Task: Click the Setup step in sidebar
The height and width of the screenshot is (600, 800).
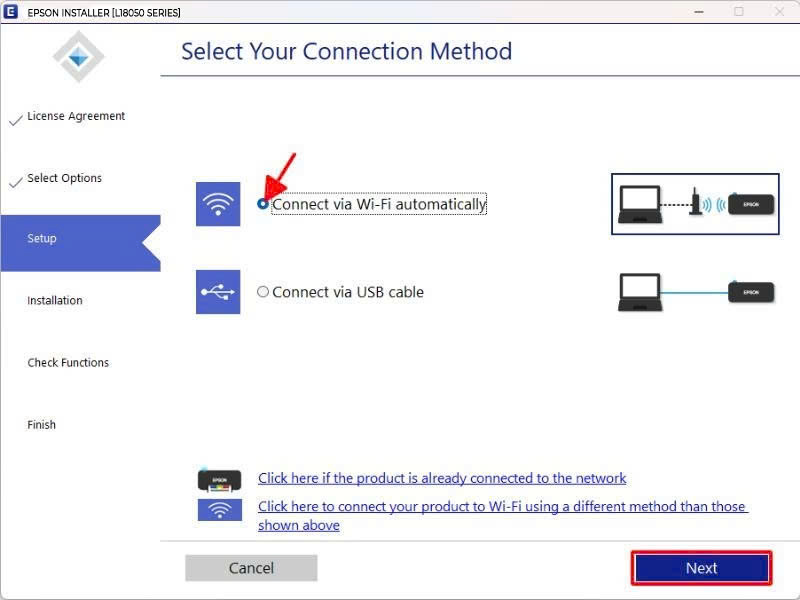Action: [81, 243]
